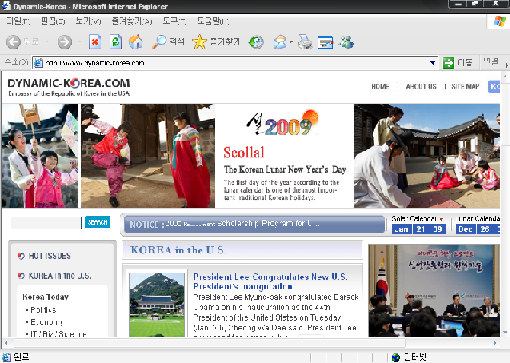Click the Windows flag logo throbber
The image size is (510, 363).
tap(499, 21)
